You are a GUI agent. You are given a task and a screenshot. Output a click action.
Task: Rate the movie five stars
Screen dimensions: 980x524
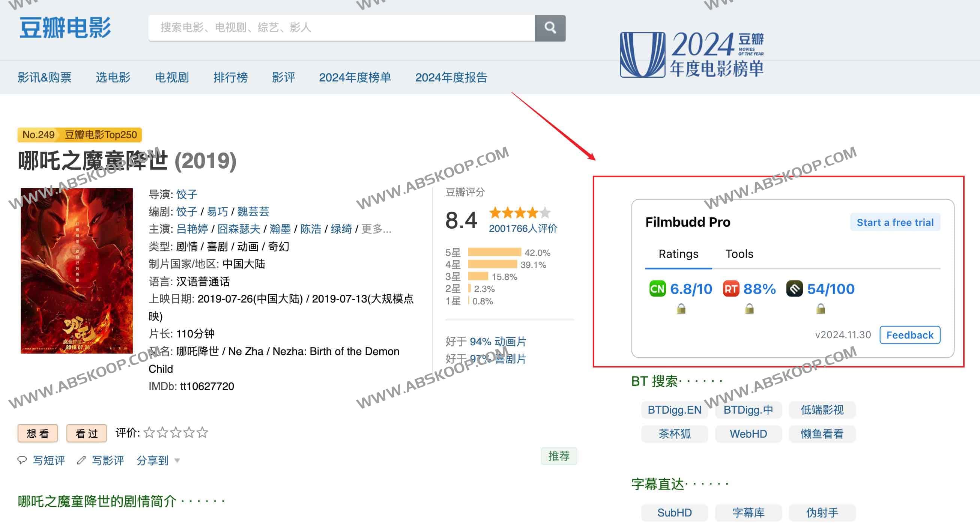(x=202, y=433)
